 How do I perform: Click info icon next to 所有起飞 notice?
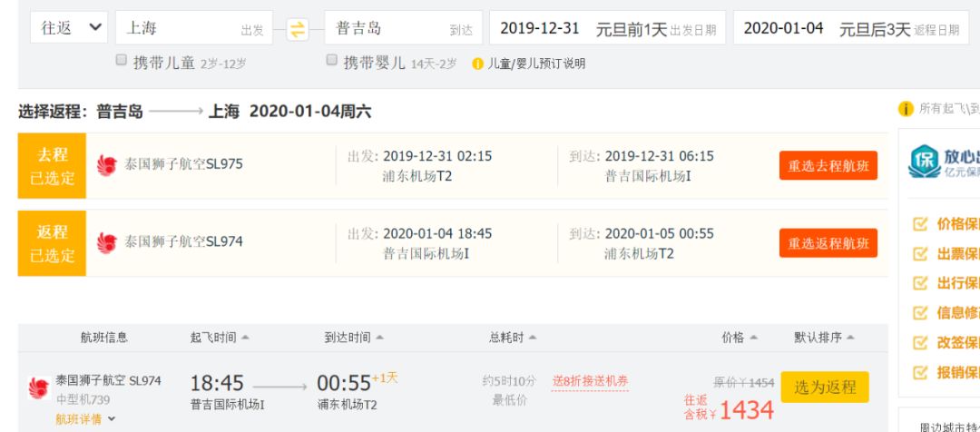(906, 109)
